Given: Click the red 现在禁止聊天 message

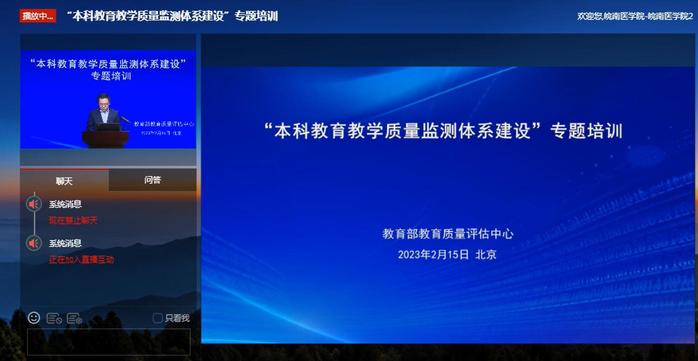Looking at the screenshot, I should point(73,220).
